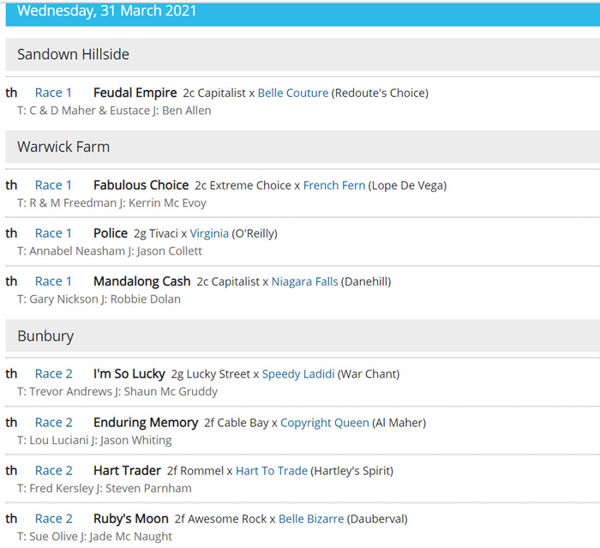
Task: Open the Belle Couture dam link
Action: click(293, 93)
